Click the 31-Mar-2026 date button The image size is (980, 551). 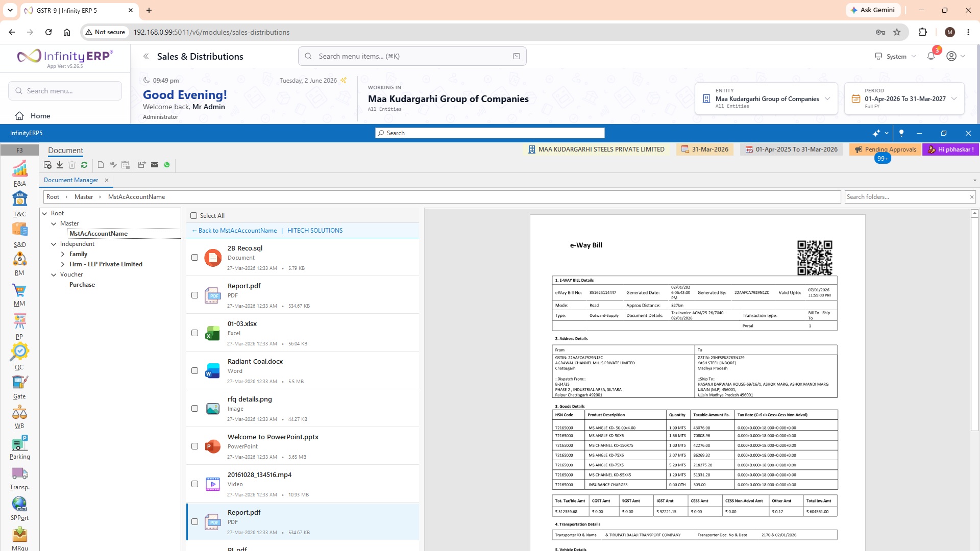coord(705,149)
